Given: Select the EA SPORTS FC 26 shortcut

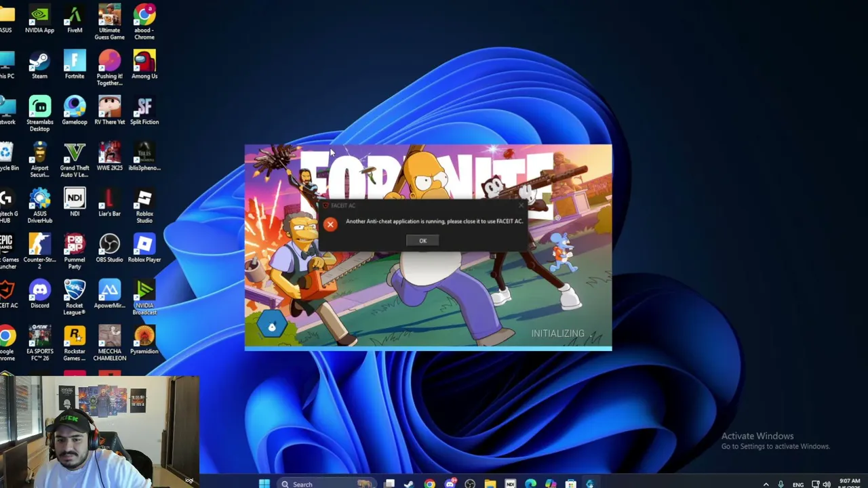Looking at the screenshot, I should [39, 343].
